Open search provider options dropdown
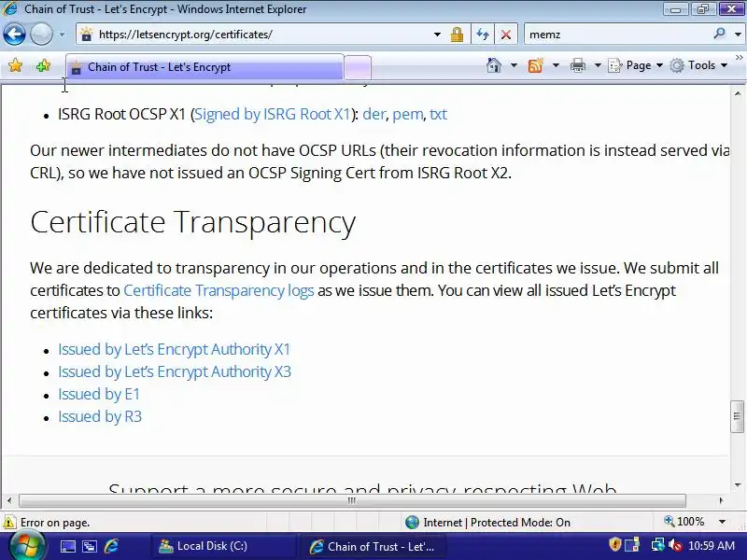Image resolution: width=747 pixels, height=560 pixels. tap(738, 35)
